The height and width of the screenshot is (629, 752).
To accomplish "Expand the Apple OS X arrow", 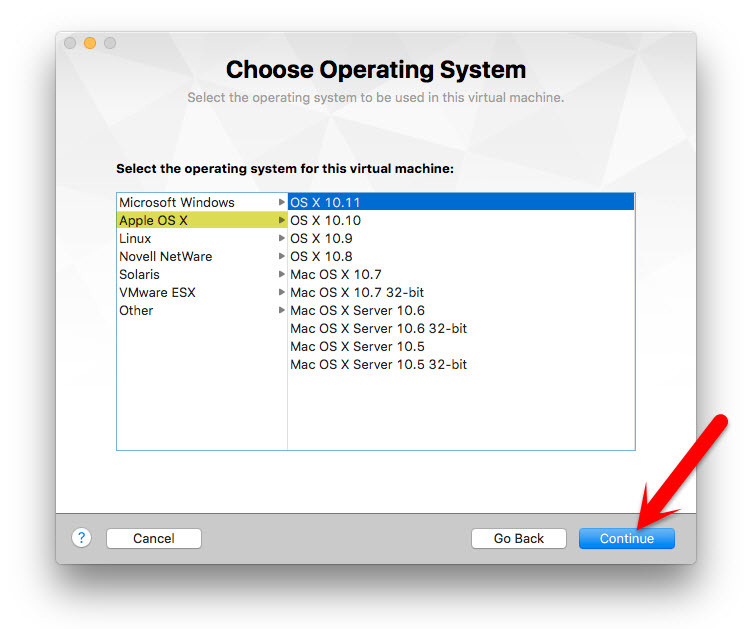I will click(282, 220).
